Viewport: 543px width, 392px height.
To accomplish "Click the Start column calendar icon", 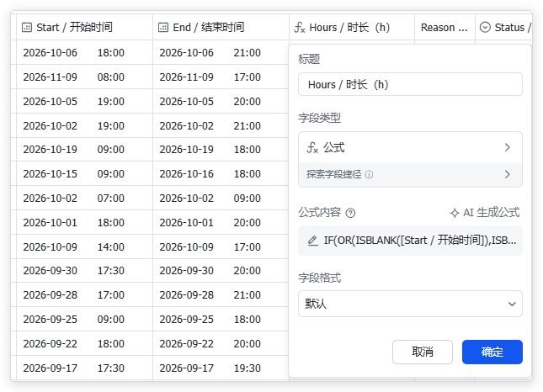I will [x=27, y=27].
